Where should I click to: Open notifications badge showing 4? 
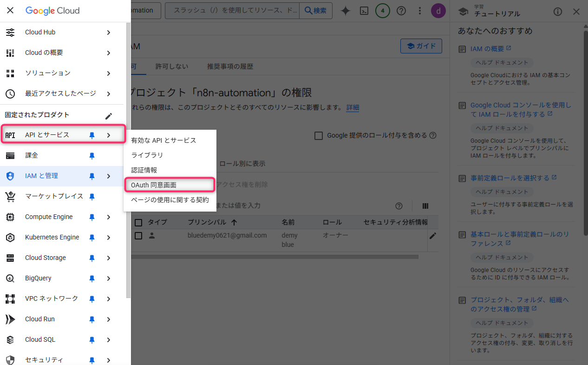[382, 11]
